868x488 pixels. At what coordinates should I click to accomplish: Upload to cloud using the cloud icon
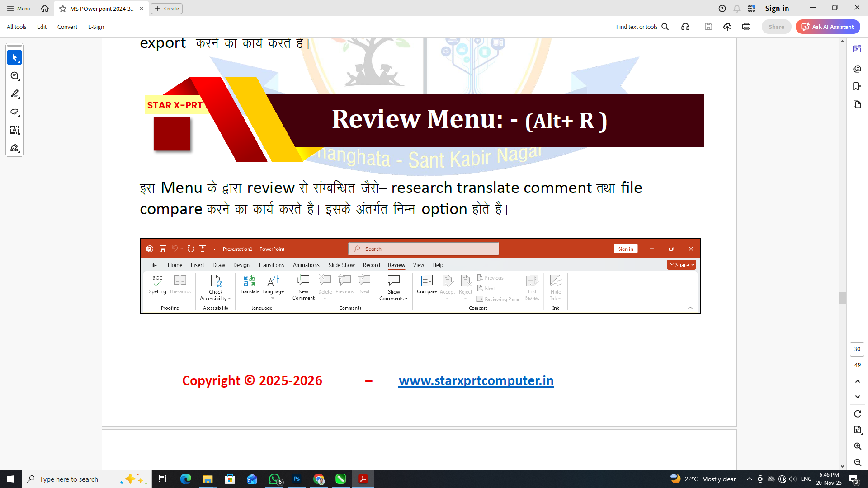pyautogui.click(x=727, y=27)
